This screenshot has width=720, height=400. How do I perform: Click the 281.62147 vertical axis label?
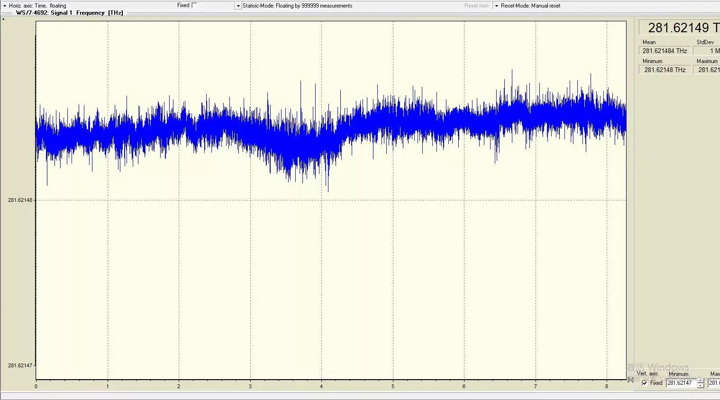point(20,366)
